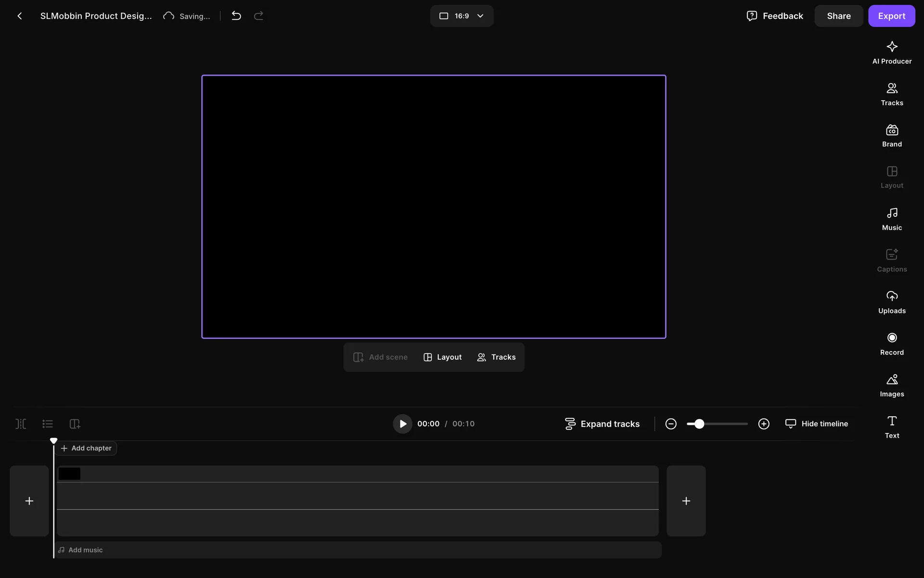Image resolution: width=924 pixels, height=578 pixels.
Task: Click the back chevron to exit editor
Action: [x=20, y=16]
